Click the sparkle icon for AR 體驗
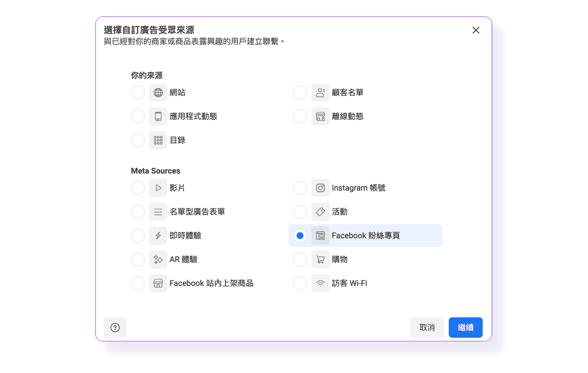The width and height of the screenshot is (588, 373). [158, 259]
